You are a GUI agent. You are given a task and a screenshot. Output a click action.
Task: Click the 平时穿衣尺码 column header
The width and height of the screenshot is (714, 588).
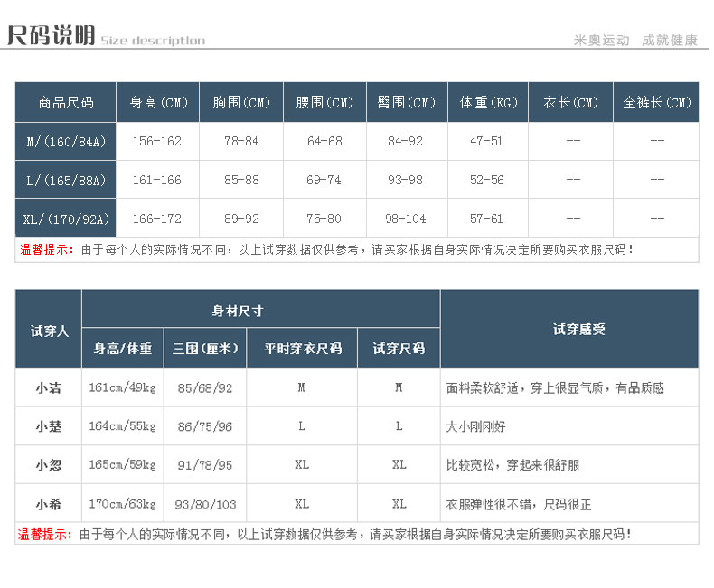coord(303,349)
